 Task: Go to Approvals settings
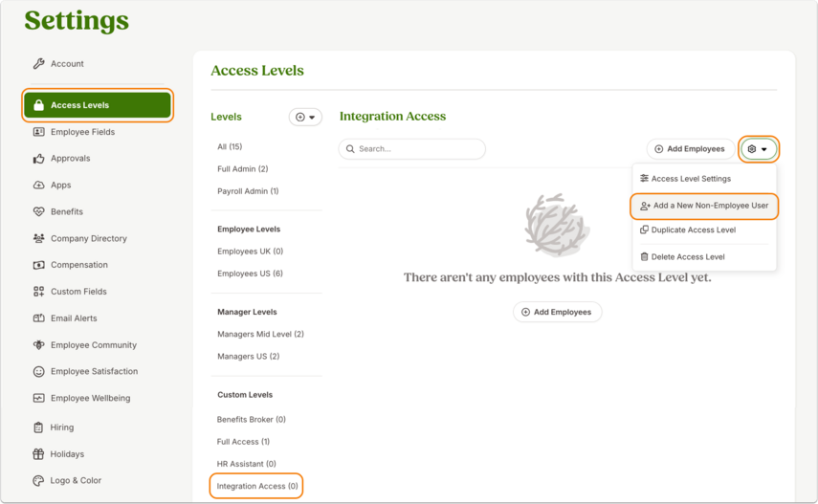pos(70,158)
